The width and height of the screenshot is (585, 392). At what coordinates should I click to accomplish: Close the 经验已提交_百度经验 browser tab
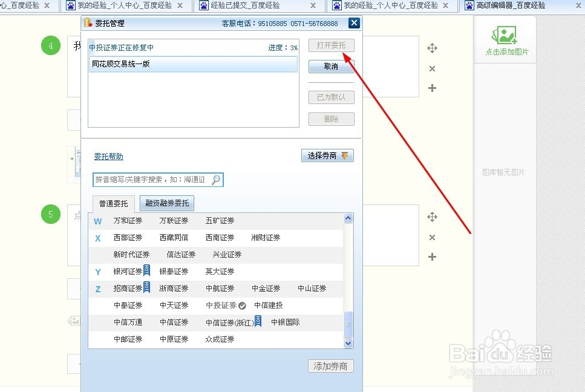click(313, 5)
